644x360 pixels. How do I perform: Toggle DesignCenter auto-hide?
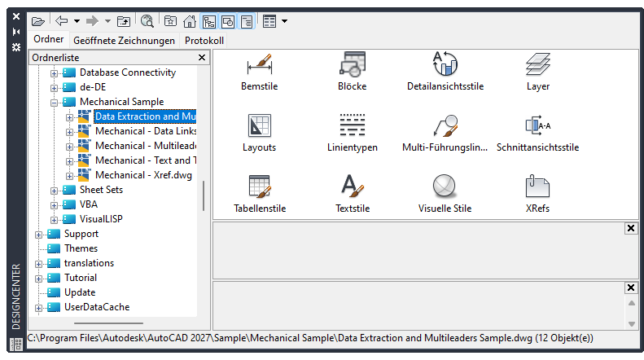tap(16, 32)
